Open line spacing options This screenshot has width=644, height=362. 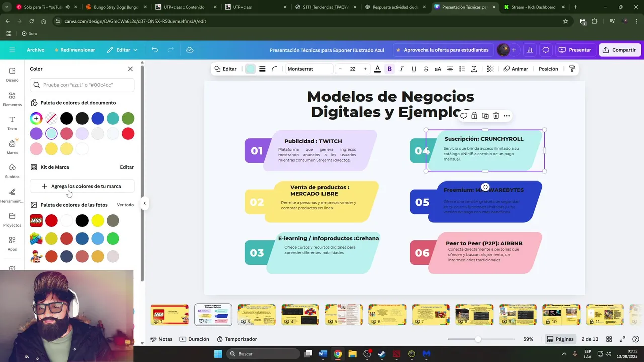tap(474, 69)
